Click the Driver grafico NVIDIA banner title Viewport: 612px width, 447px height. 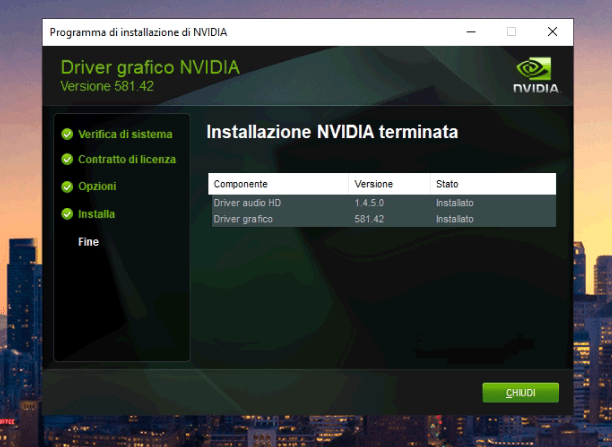click(150, 68)
